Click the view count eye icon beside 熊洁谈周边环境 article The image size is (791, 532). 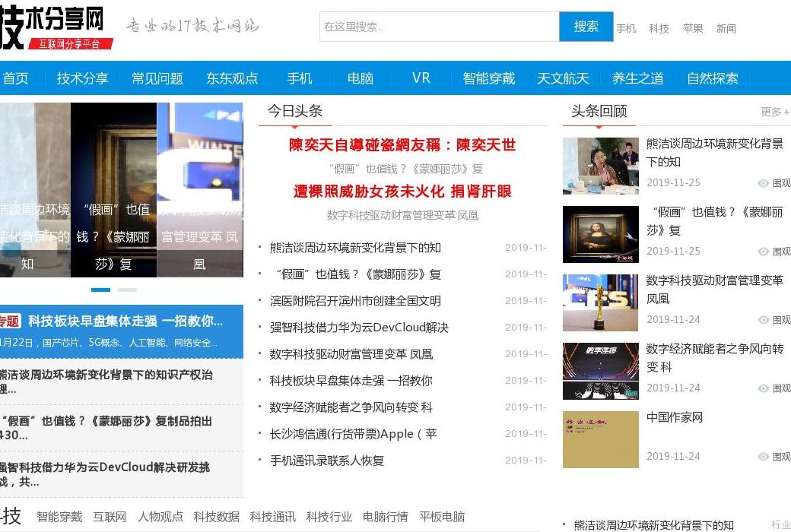coord(763,183)
